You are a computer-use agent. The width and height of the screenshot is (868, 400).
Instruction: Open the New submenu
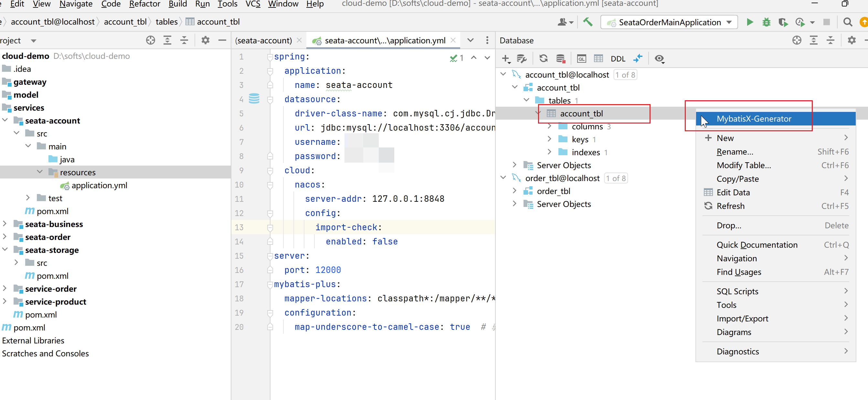point(776,138)
